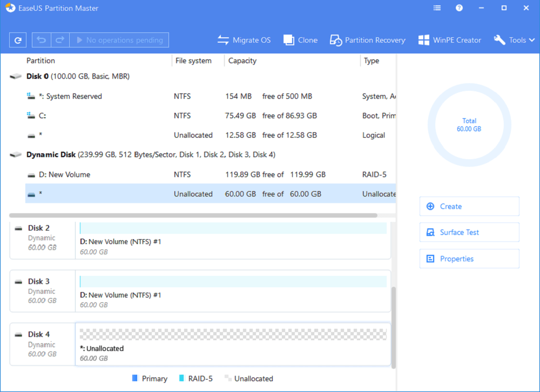
Task: Select the D: New Volume row
Action: click(211, 174)
